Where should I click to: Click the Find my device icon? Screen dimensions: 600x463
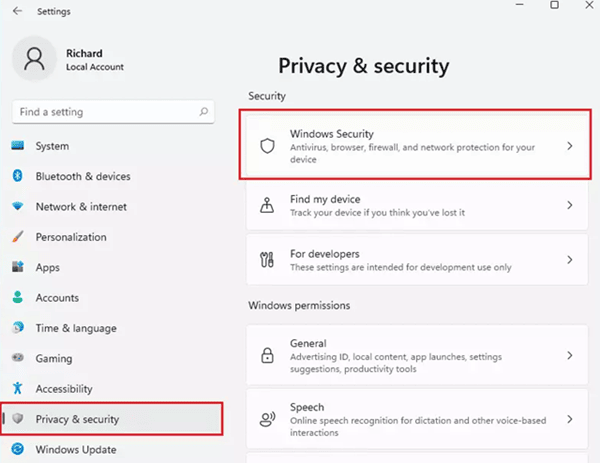pyautogui.click(x=267, y=205)
